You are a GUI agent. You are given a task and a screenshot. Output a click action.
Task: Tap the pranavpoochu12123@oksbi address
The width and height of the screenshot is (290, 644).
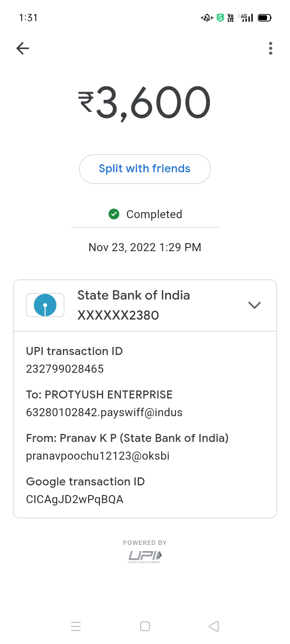[97, 456]
